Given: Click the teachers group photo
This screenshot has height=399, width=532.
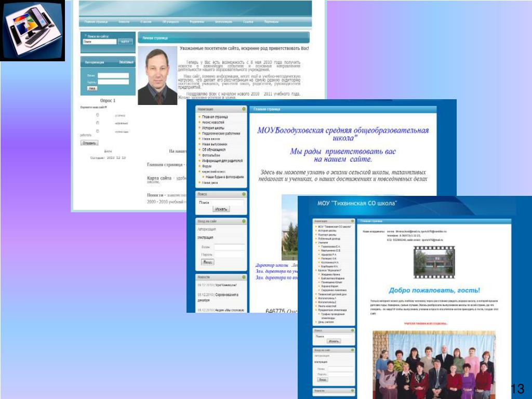Looking at the screenshot, I should [434, 365].
